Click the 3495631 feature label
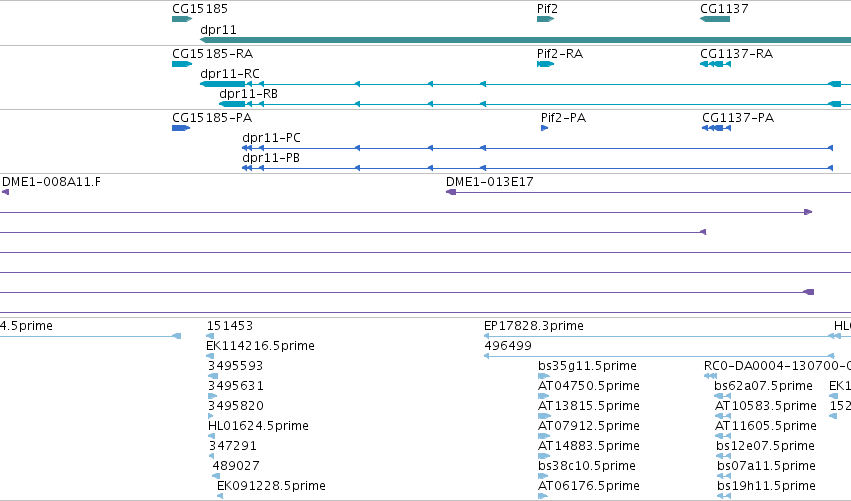851x501 pixels. click(x=236, y=386)
